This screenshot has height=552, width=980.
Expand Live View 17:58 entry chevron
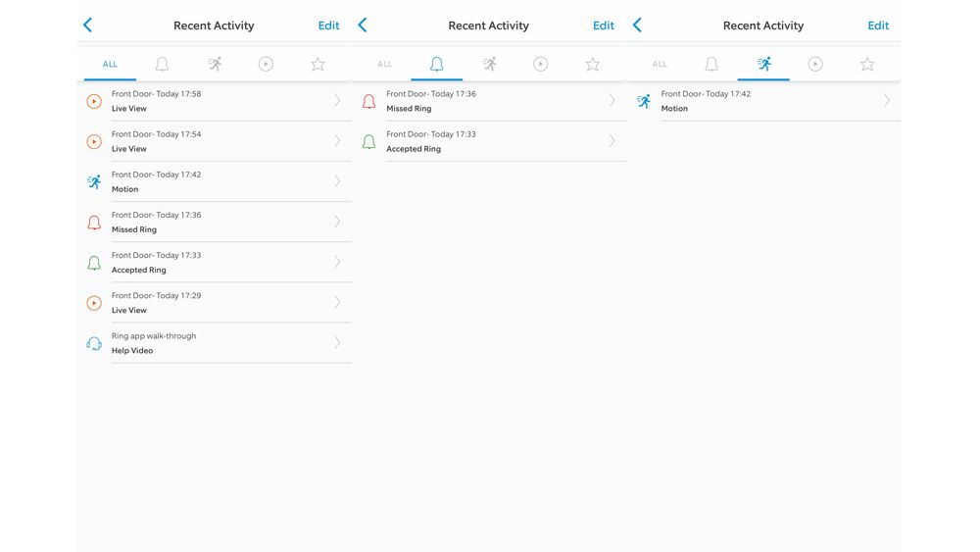pyautogui.click(x=337, y=101)
